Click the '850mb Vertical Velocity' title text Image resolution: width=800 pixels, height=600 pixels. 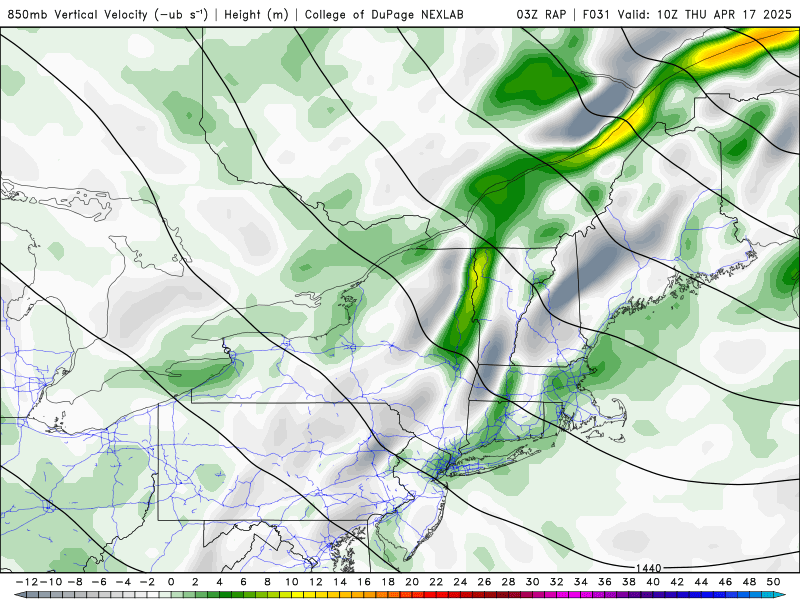tap(78, 14)
